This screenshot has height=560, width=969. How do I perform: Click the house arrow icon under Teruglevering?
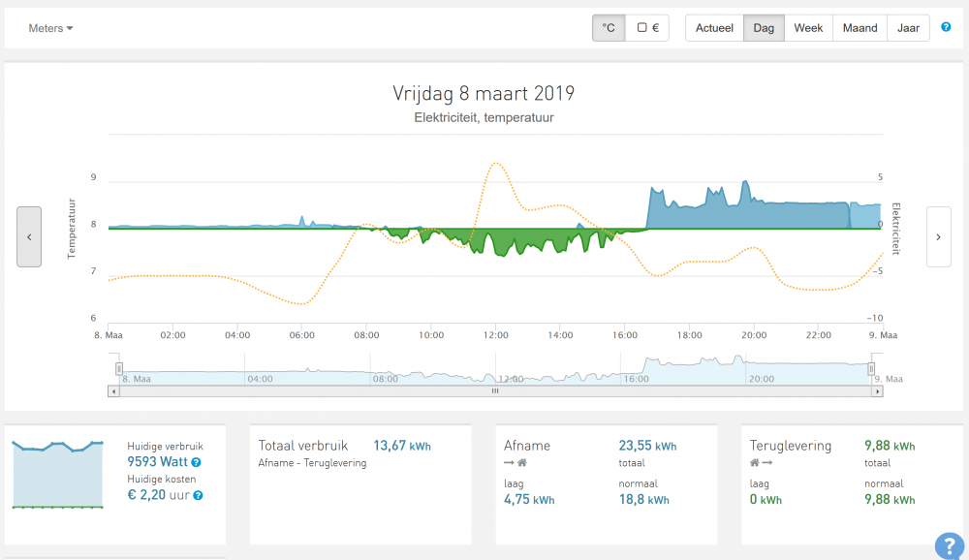tap(761, 463)
